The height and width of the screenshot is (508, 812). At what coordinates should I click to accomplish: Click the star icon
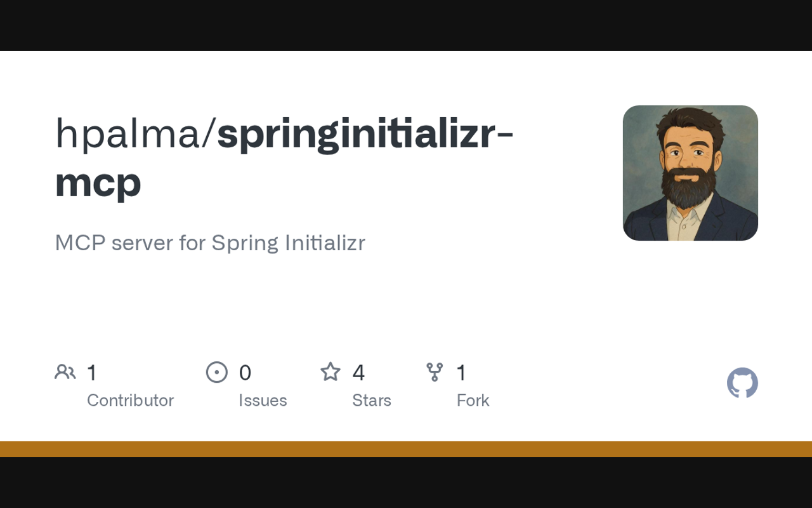tap(331, 372)
